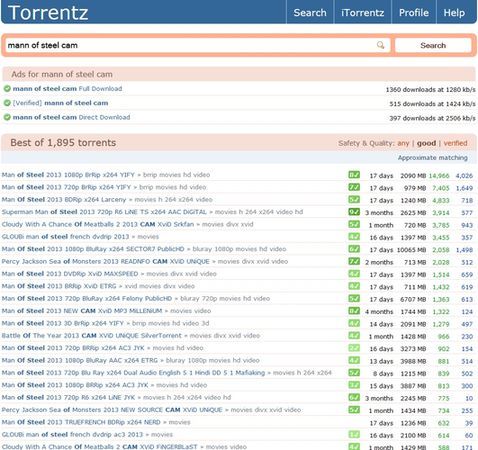
Task: Click the 'Approximate matching' link
Action: (x=433, y=158)
